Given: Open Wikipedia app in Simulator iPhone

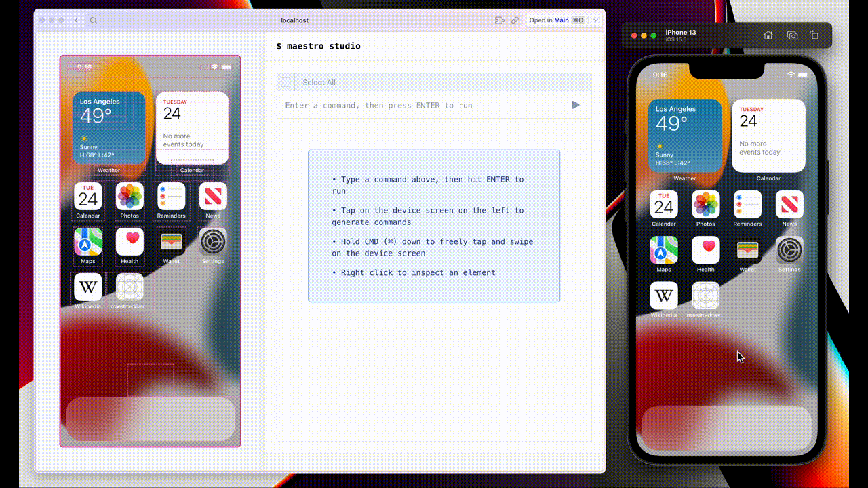Looking at the screenshot, I should pos(664,296).
